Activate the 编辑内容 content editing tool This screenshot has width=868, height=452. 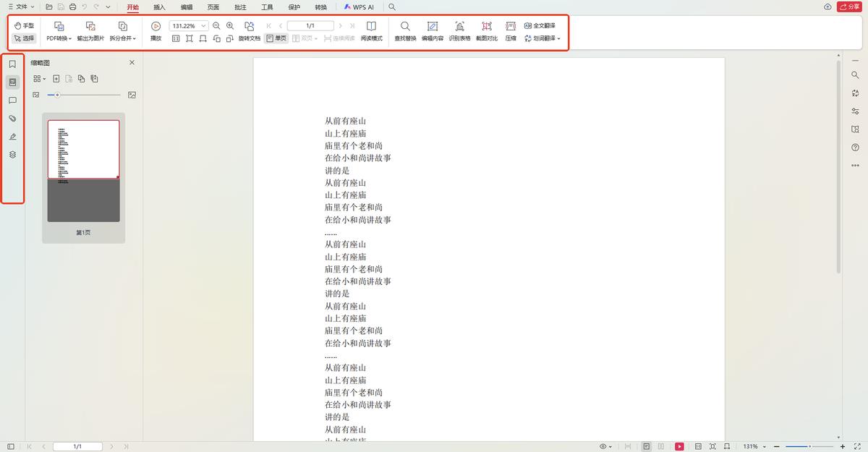(x=432, y=30)
